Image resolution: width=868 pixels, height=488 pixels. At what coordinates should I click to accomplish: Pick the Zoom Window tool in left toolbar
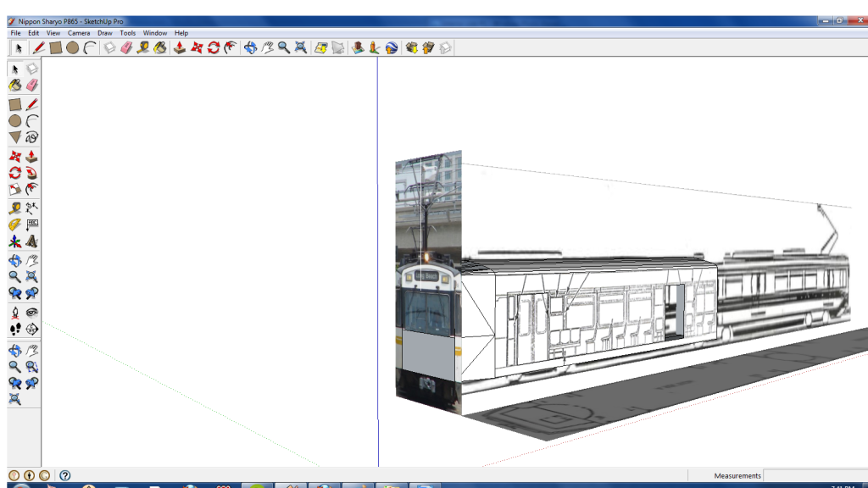(x=31, y=367)
